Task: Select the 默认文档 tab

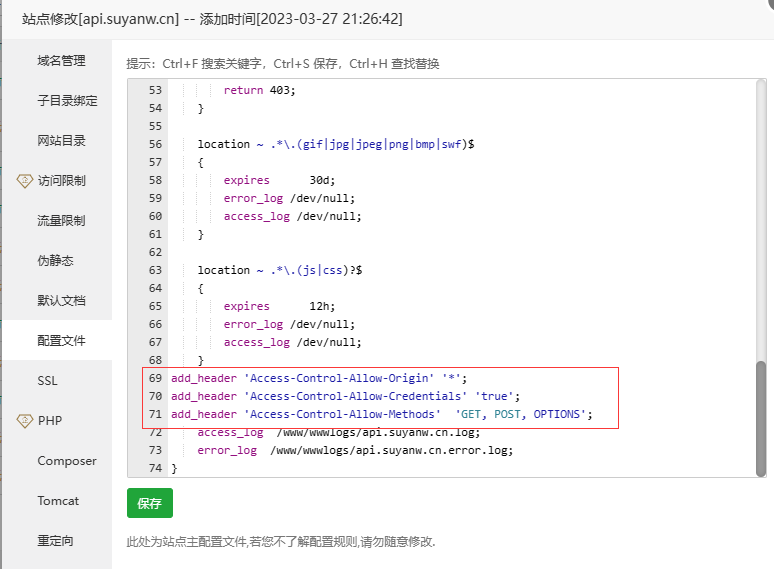Action: (x=61, y=301)
